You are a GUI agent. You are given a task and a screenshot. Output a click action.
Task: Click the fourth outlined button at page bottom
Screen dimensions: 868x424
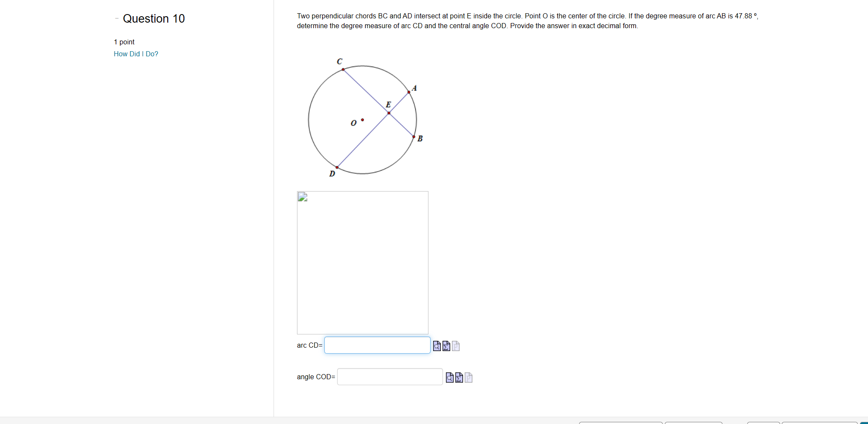pos(818,423)
